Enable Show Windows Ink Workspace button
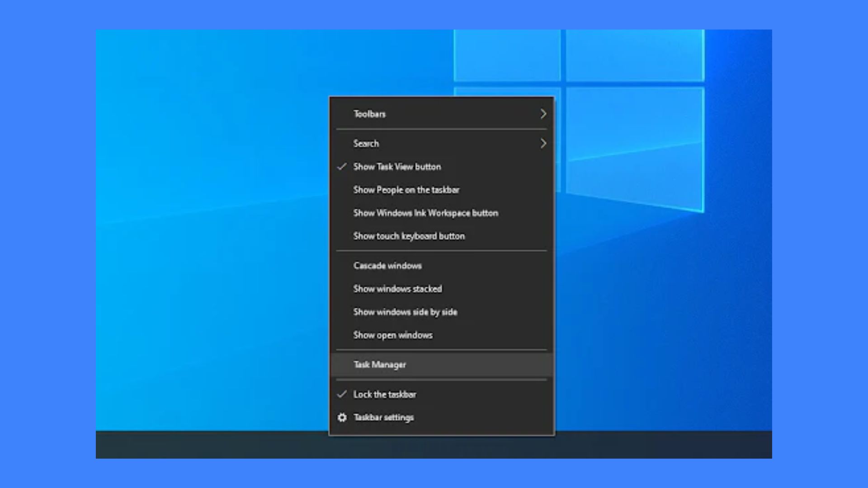 click(442, 213)
